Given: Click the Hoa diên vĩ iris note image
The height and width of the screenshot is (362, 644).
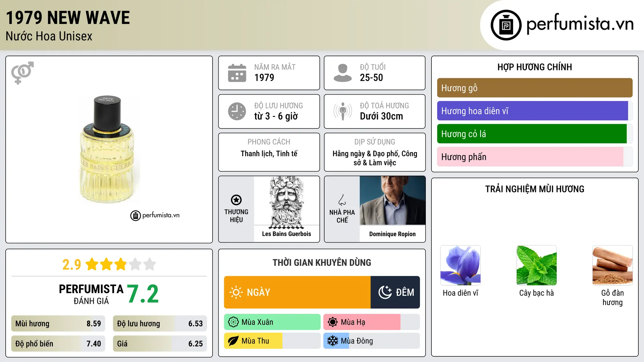Looking at the screenshot, I should 460,265.
